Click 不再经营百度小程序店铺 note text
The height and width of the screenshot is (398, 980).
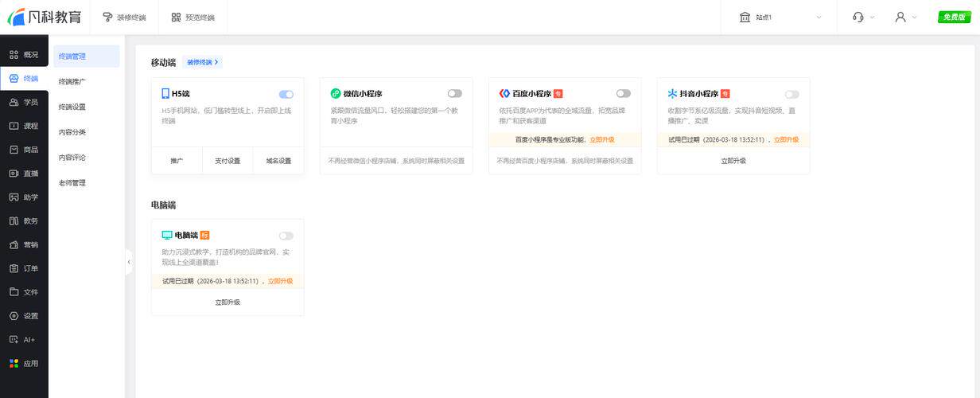point(565,161)
